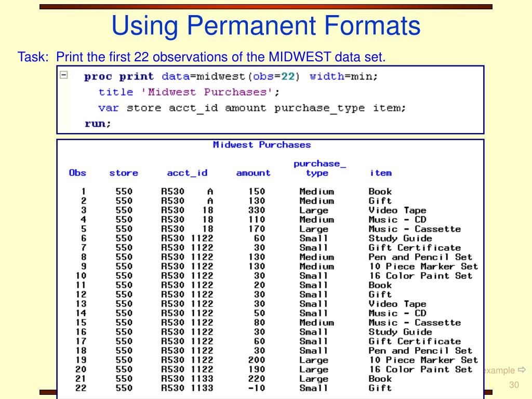Viewport: 532px width, 399px height.
Task: Click the Midwest Purchases output heading
Action: click(x=262, y=145)
